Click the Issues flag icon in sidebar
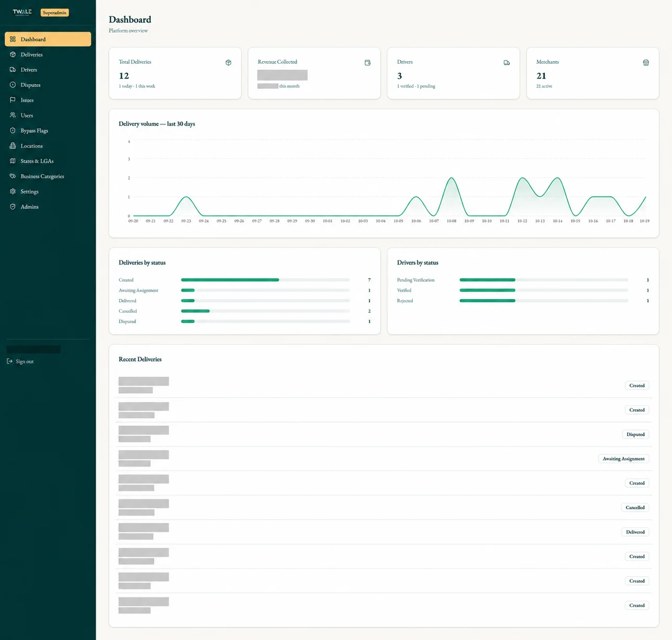Screen dimensions: 672x640 pyautogui.click(x=13, y=100)
